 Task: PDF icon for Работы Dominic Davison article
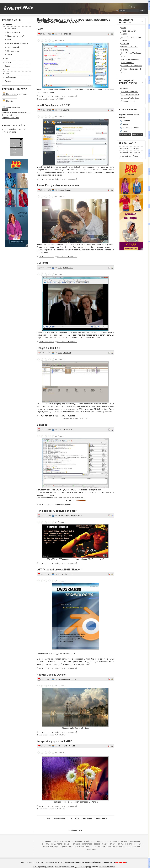(109, 679)
